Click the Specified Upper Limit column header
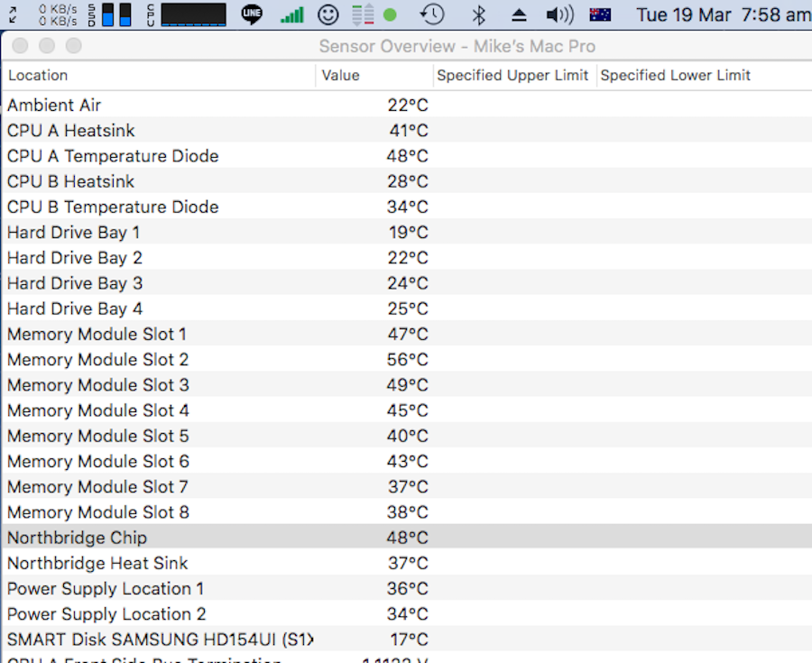 [x=515, y=76]
